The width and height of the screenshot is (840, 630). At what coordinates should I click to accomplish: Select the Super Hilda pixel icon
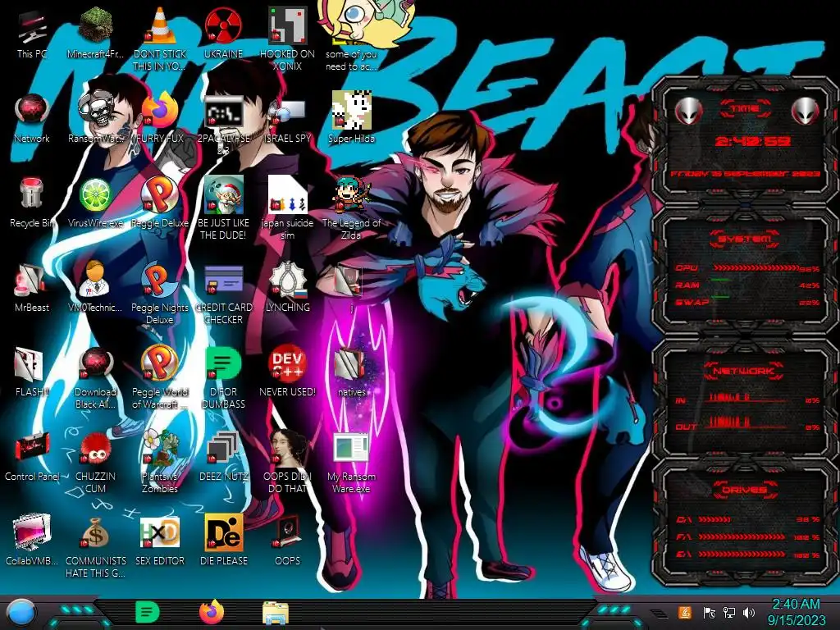(351, 118)
